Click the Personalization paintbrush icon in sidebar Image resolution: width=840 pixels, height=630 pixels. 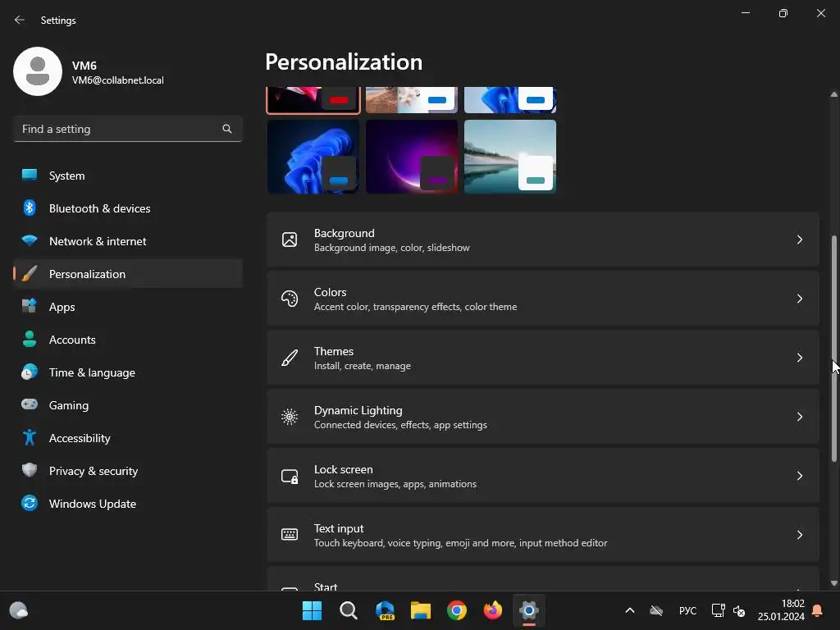click(30, 274)
